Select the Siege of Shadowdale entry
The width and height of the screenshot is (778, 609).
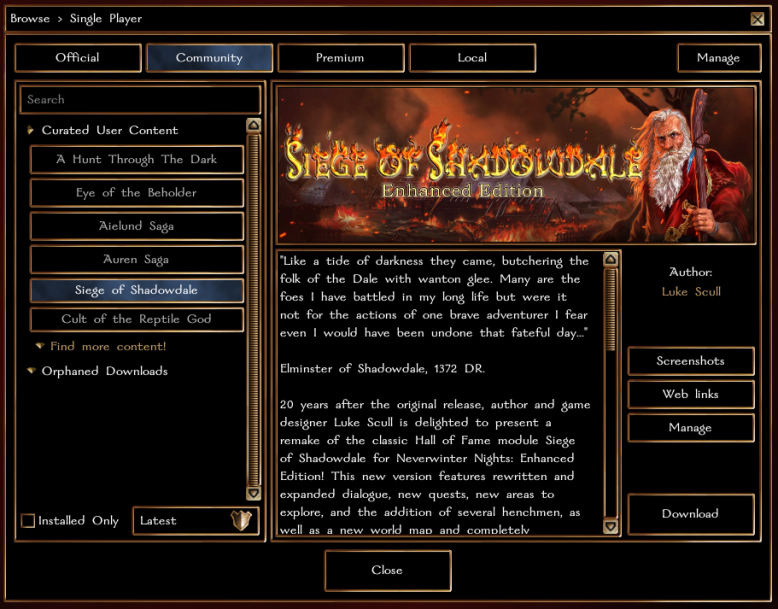coord(136,290)
